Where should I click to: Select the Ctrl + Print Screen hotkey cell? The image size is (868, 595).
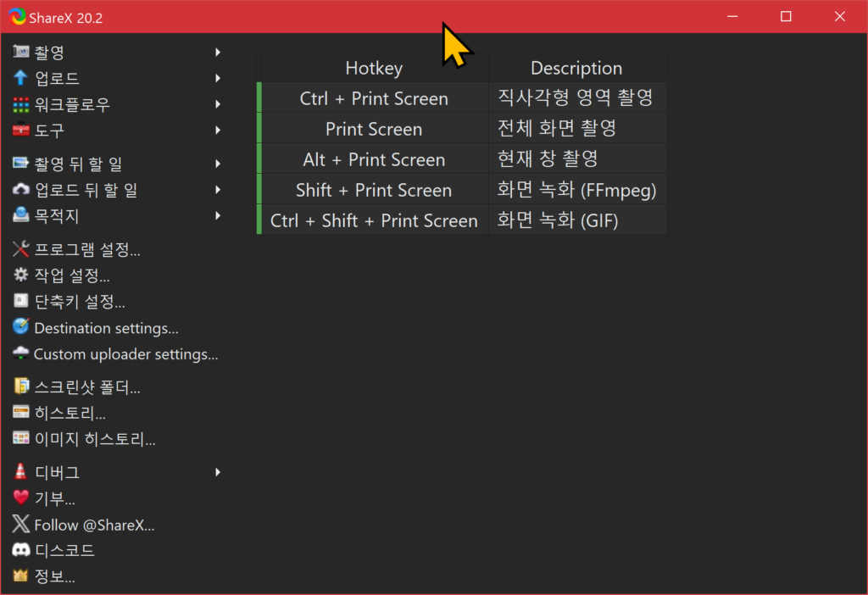pos(374,98)
